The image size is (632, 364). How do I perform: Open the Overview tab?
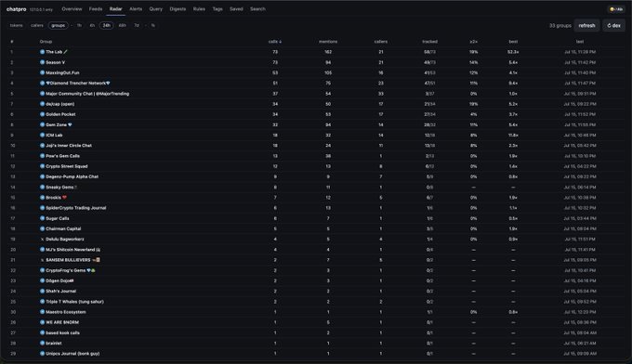coord(72,9)
